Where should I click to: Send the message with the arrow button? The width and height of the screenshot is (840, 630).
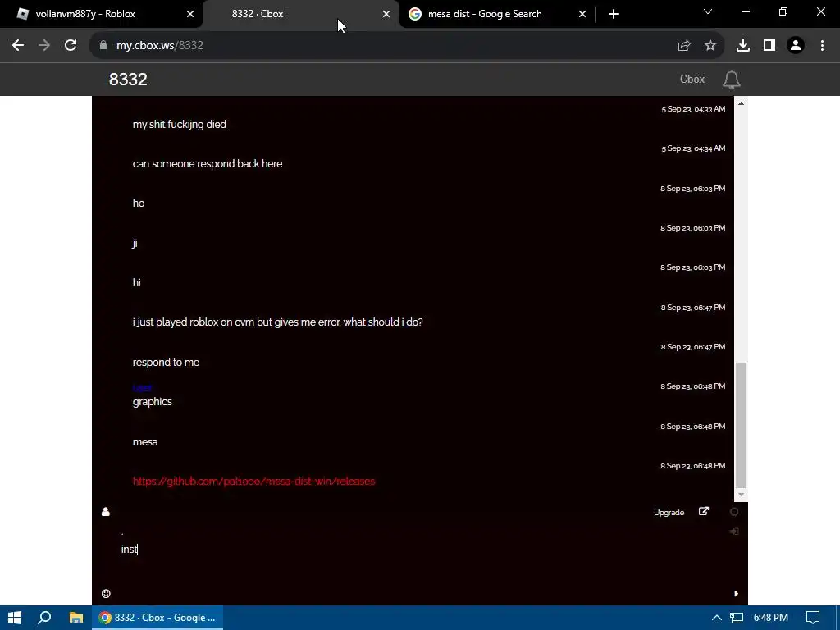pyautogui.click(x=736, y=593)
